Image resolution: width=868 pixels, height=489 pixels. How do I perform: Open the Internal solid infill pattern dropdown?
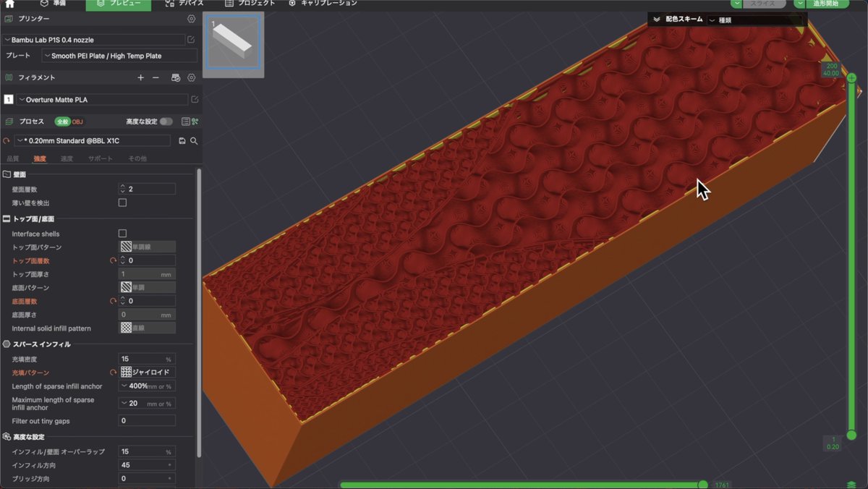147,328
